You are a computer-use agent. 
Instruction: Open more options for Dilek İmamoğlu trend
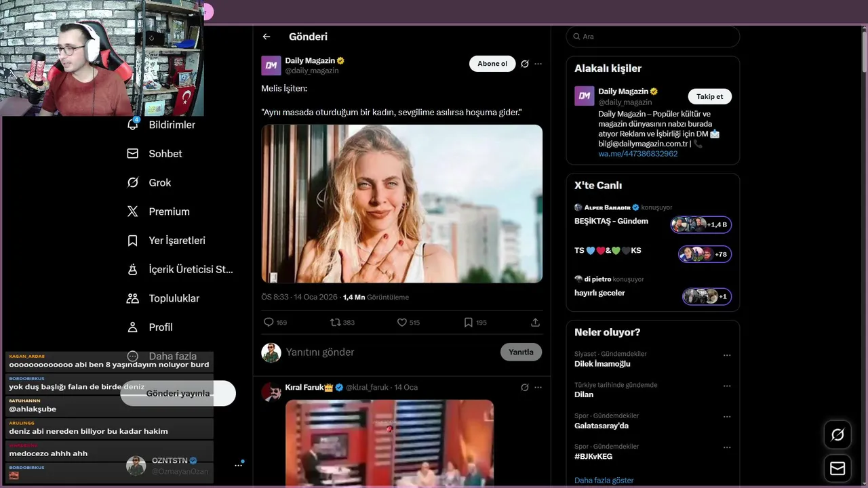pyautogui.click(x=727, y=355)
